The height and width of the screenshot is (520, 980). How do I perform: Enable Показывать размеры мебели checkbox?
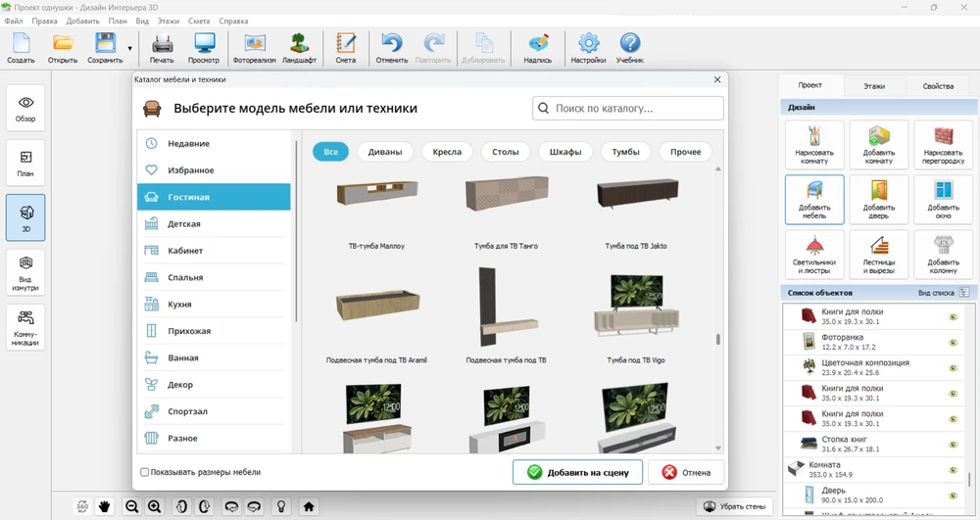(x=145, y=472)
